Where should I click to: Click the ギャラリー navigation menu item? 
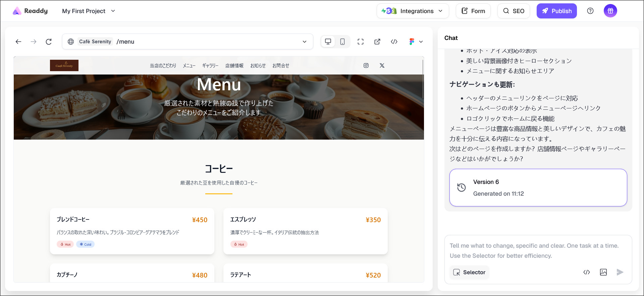(x=210, y=66)
